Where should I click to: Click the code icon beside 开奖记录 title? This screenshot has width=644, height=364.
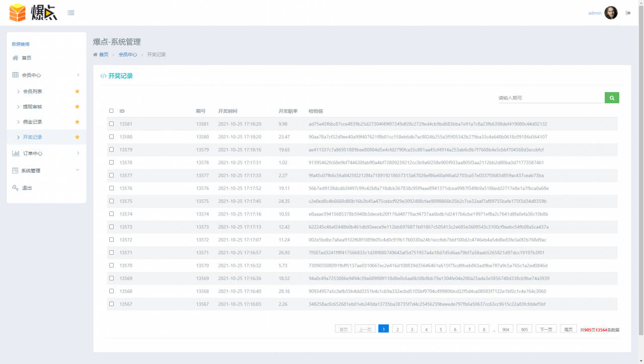[x=103, y=76]
